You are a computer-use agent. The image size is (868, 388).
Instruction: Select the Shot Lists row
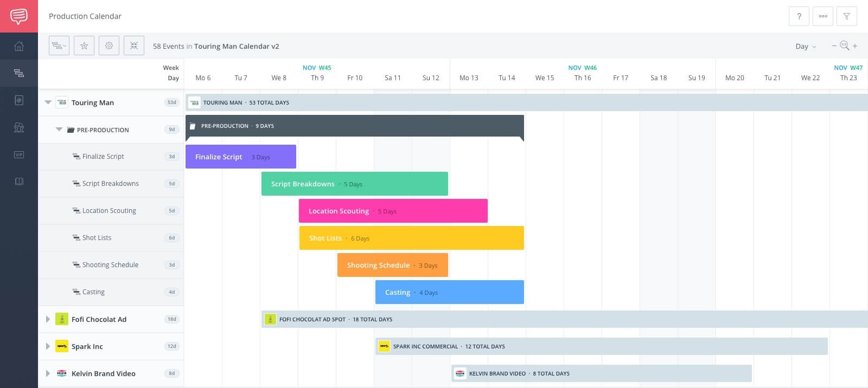pos(111,238)
